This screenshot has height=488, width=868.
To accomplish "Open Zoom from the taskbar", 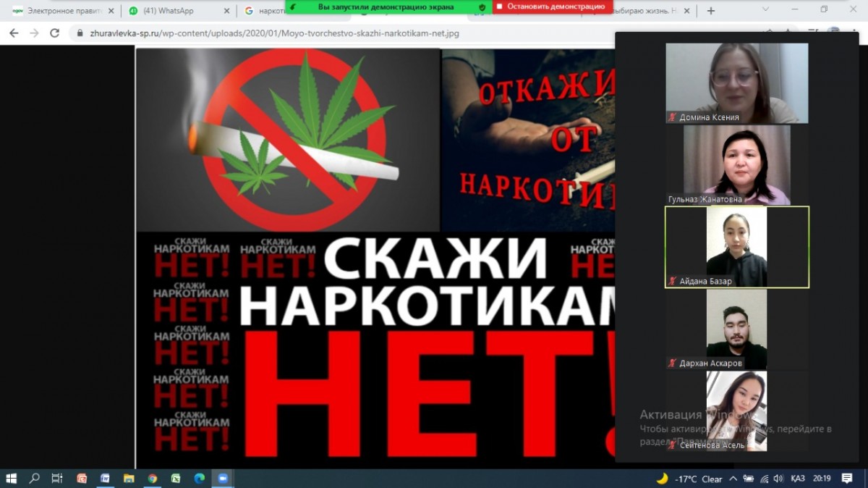I will [222, 479].
